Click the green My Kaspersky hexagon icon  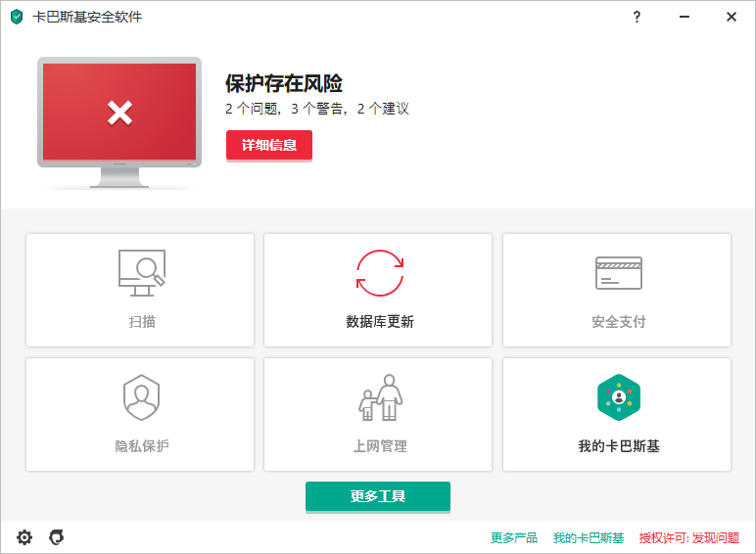coord(619,397)
